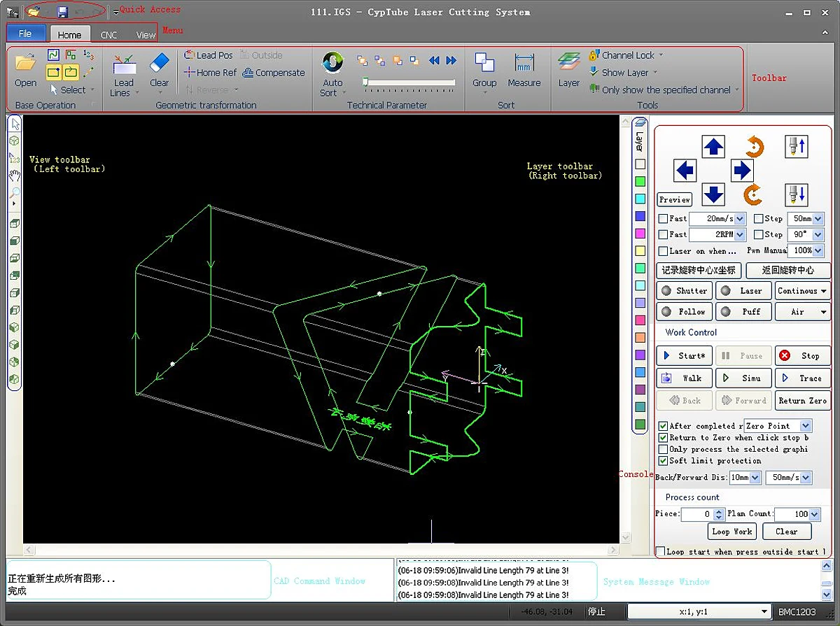Tick the Step checkbox beside 90°
840x626 pixels.
[x=759, y=235]
